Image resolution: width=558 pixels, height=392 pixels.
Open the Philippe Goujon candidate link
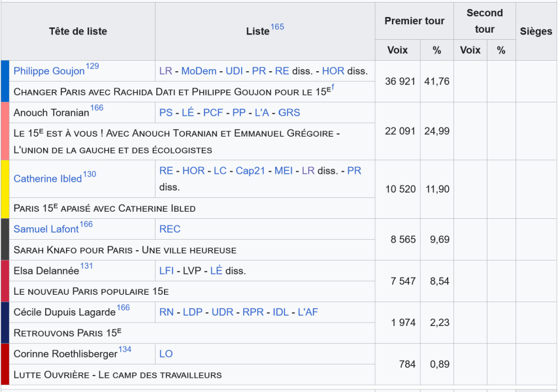49,71
